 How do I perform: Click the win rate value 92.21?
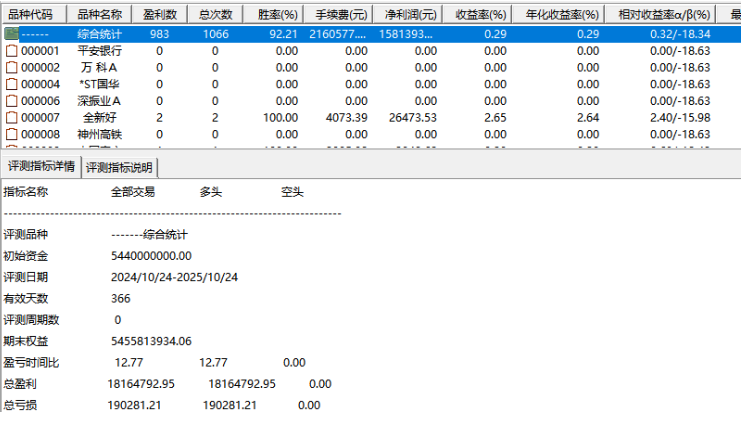pos(283,34)
